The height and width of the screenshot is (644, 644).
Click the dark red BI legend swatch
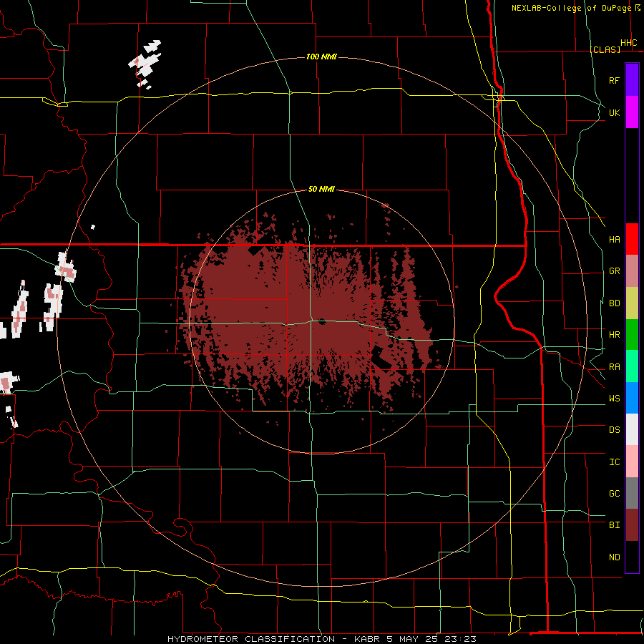tap(632, 525)
